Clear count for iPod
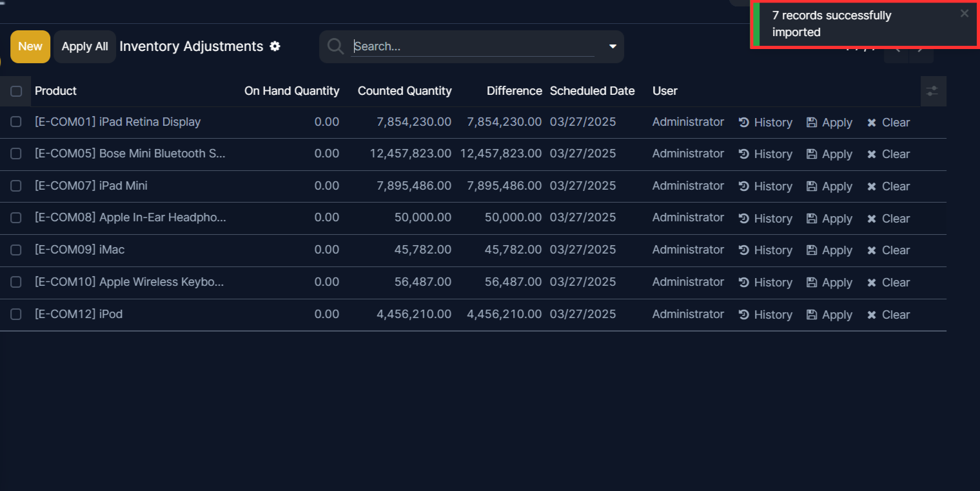Image resolution: width=980 pixels, height=491 pixels. coord(888,315)
